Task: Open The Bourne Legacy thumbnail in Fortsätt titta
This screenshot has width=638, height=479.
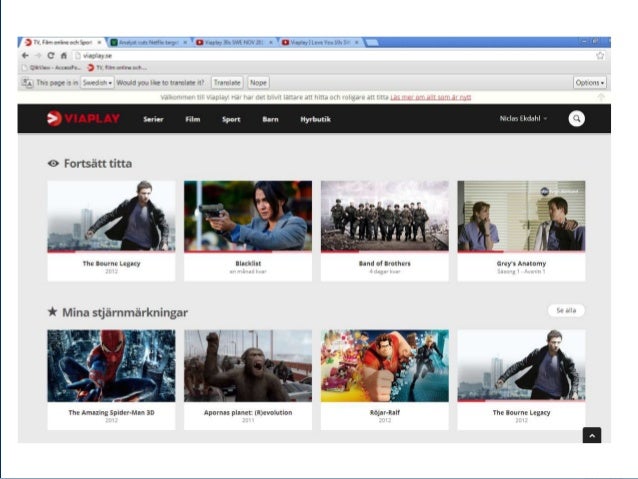Action: [x=111, y=216]
